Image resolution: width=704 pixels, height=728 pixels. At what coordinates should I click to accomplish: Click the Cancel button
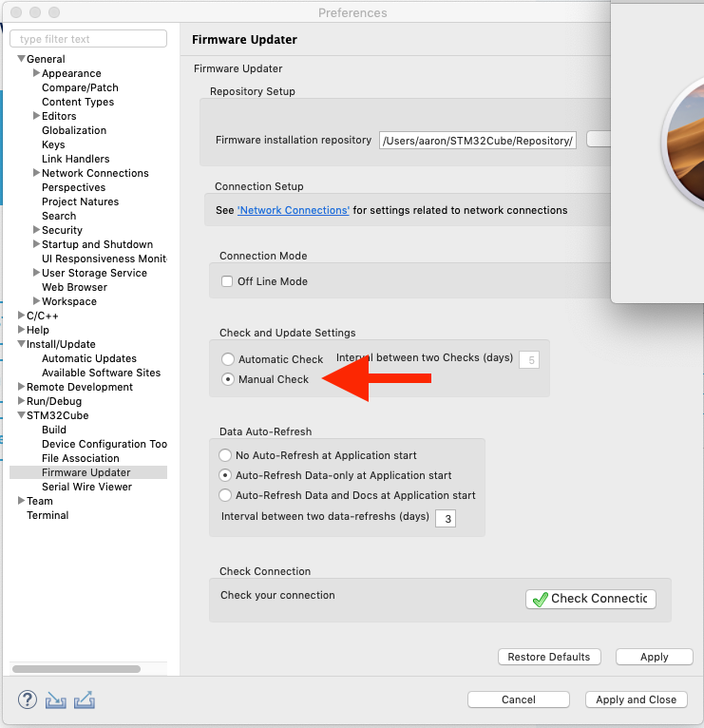pos(519,699)
